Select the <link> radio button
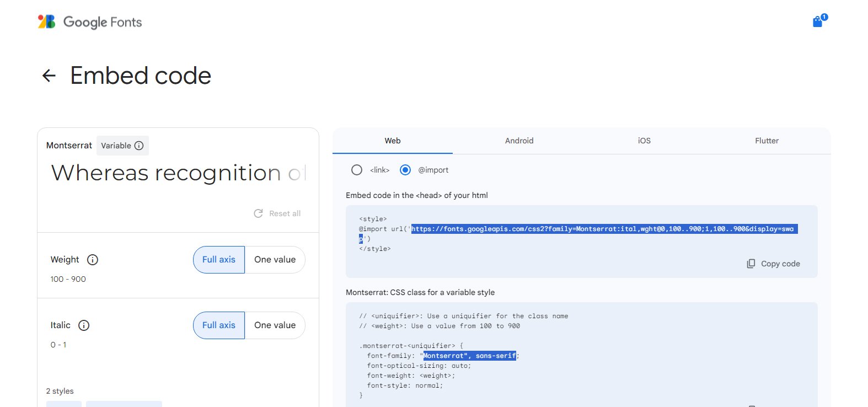868x407 pixels. [357, 170]
